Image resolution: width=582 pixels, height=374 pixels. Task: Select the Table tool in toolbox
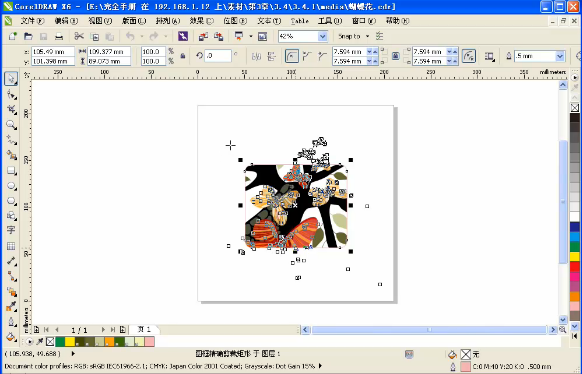click(11, 246)
